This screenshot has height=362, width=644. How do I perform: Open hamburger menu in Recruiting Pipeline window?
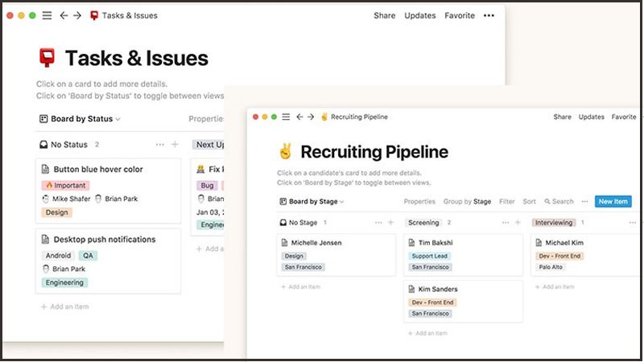(x=286, y=117)
